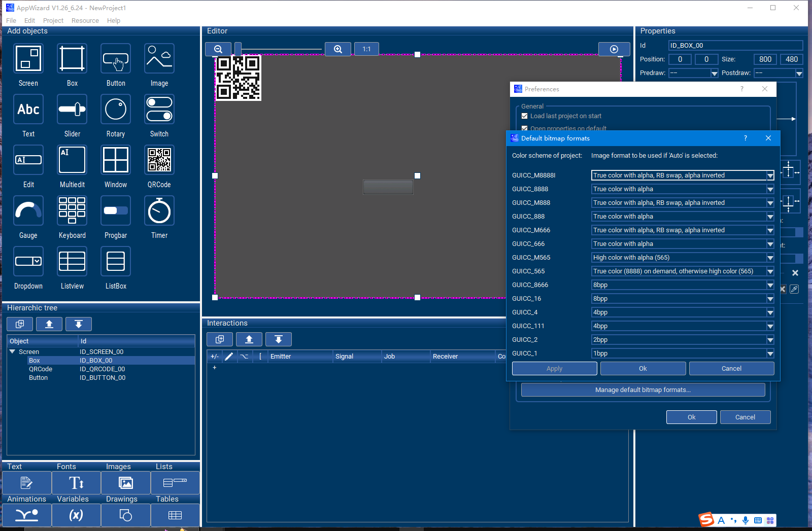Toggle Load last project on start
The height and width of the screenshot is (531, 812).
coord(525,116)
